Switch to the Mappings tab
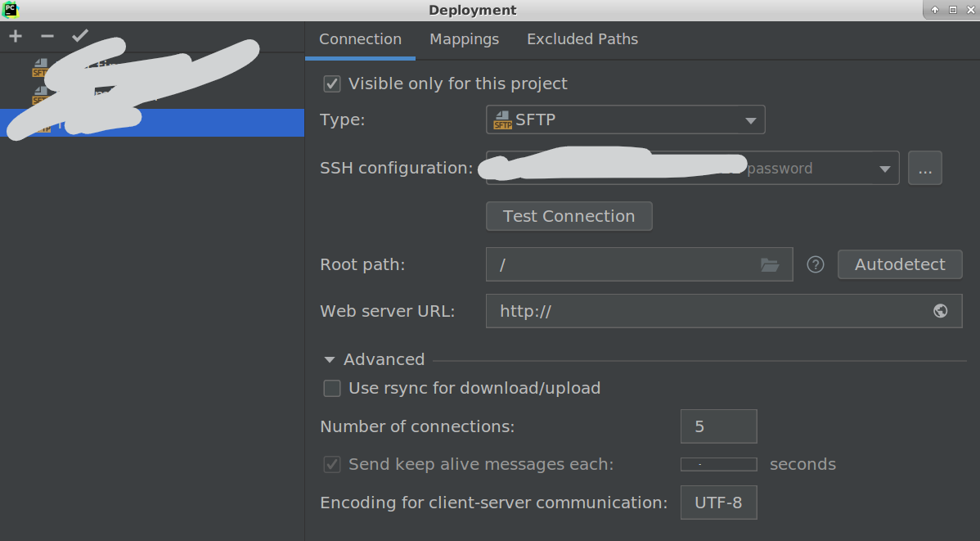980x541 pixels. point(465,39)
